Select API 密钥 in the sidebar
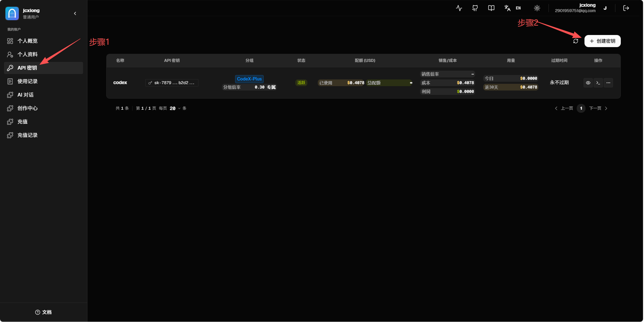Viewport: 644px width, 322px height. tap(43, 68)
